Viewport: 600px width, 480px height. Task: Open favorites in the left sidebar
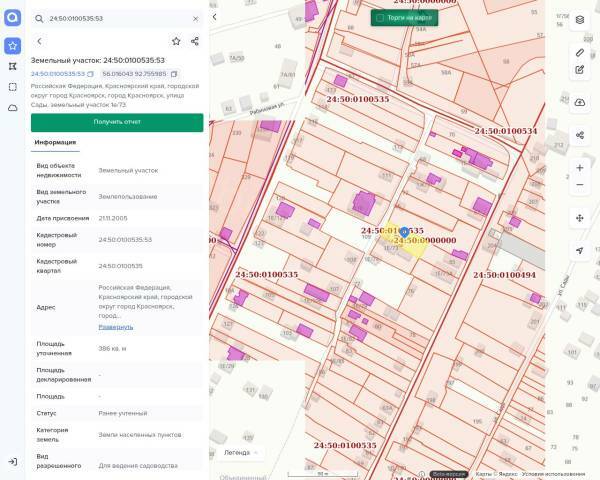[x=13, y=46]
